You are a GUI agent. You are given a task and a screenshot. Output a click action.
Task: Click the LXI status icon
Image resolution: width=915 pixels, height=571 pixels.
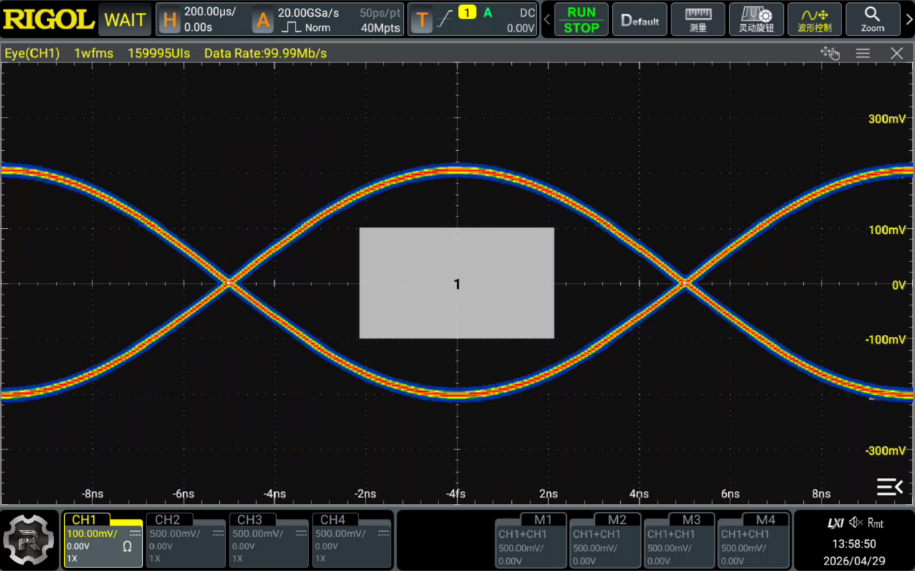(836, 523)
